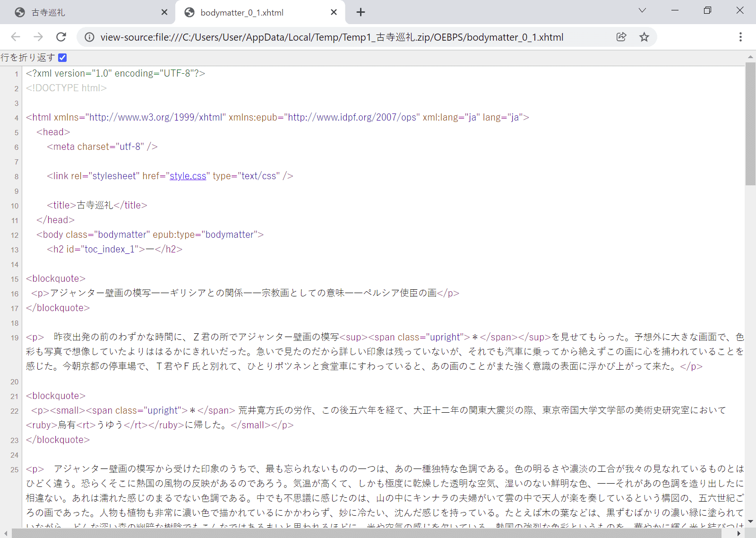Image resolution: width=756 pixels, height=538 pixels.
Task: Click the ruby 烏有 annotation text
Action: (x=67, y=425)
